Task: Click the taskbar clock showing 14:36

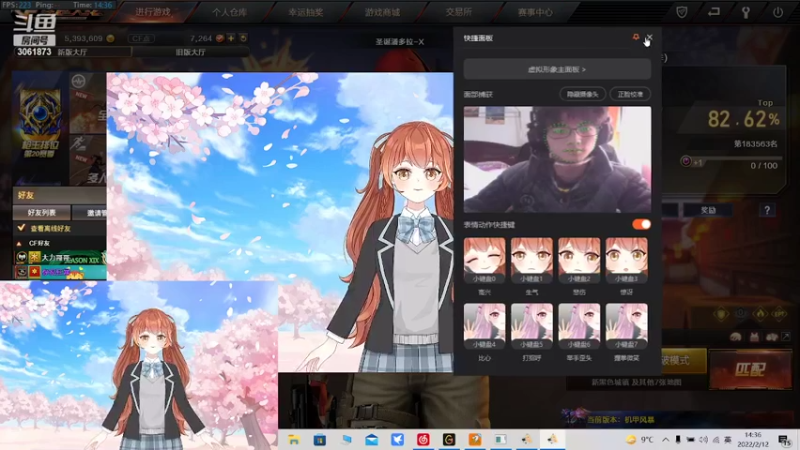Action: click(x=753, y=439)
